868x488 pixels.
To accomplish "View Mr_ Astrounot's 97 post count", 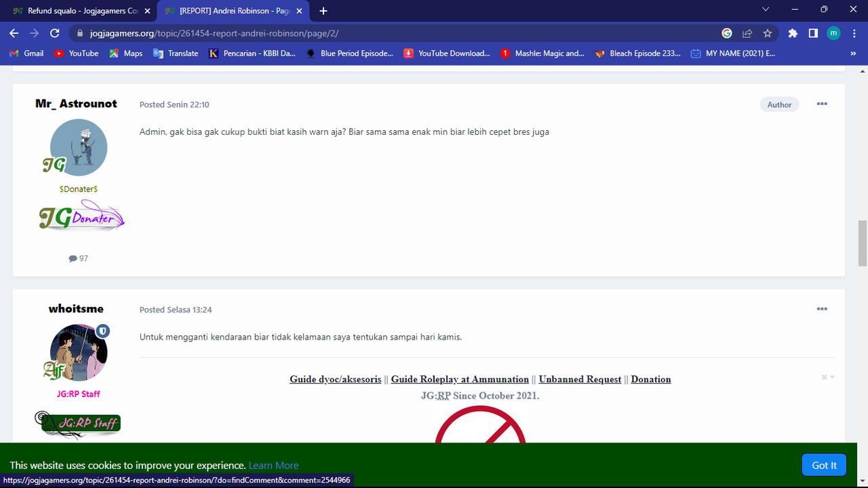I will coord(79,258).
